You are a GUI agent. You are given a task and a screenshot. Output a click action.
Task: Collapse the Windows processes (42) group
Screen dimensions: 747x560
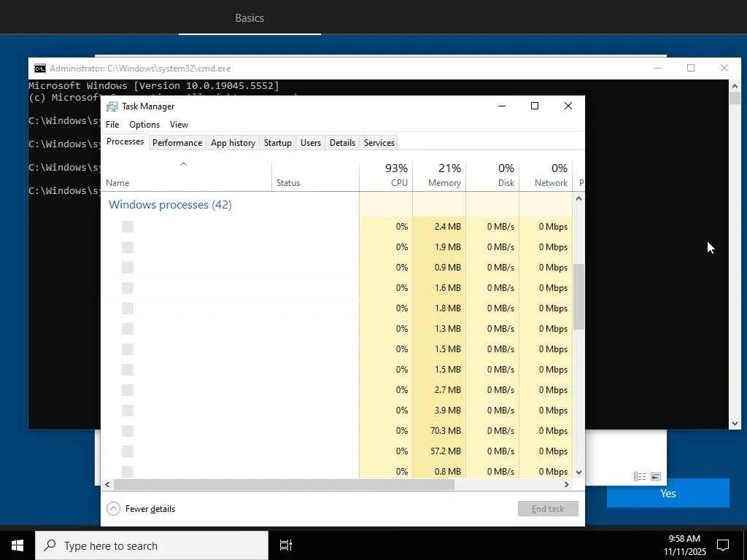170,205
